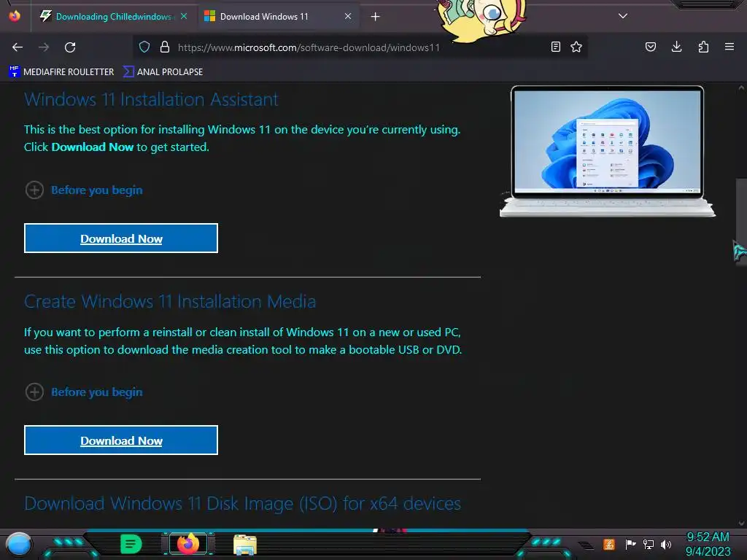Switch to Downloading Chilledwindows tab

point(113,17)
